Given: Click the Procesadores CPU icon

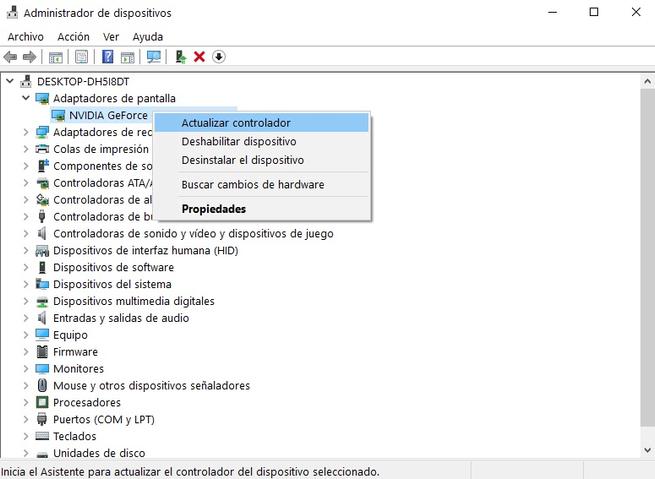Looking at the screenshot, I should click(42, 402).
